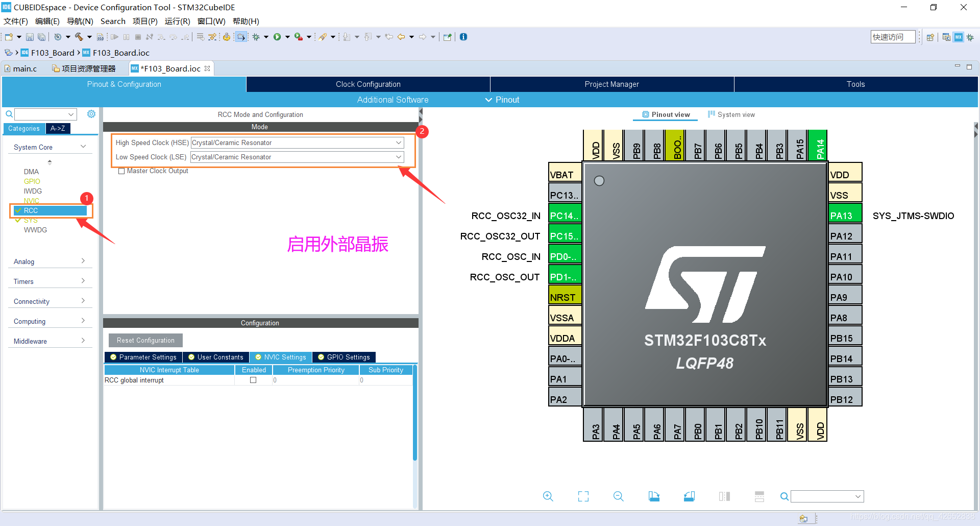Open the Tools tab
The height and width of the screenshot is (526, 980).
coord(855,84)
